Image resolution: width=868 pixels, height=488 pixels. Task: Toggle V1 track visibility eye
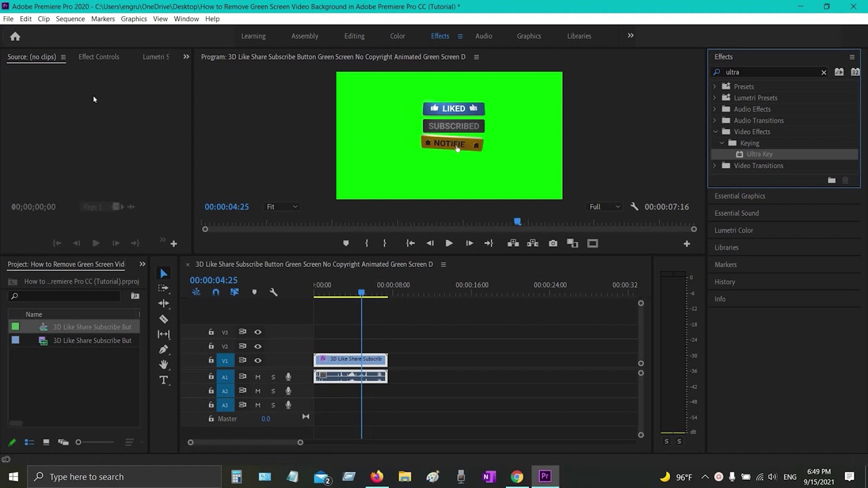tap(258, 361)
